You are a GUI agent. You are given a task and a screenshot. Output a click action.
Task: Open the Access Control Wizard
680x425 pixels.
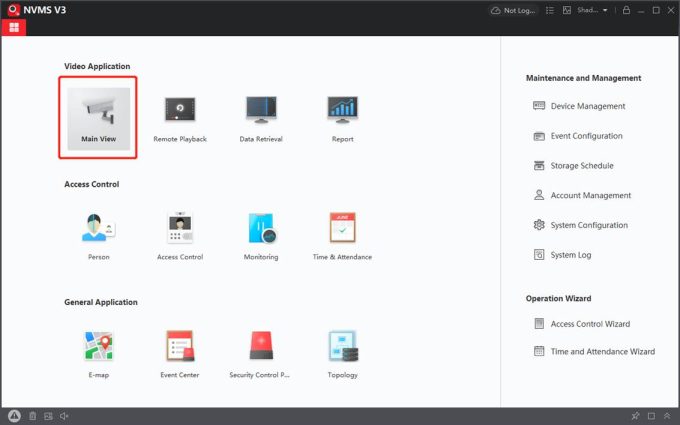pos(590,324)
